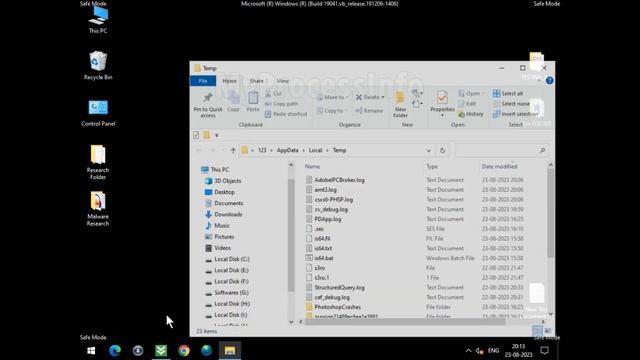Toggle the Quick Access properties checkbox icon
Viewport: 640px width, 360px height.
(196, 135)
